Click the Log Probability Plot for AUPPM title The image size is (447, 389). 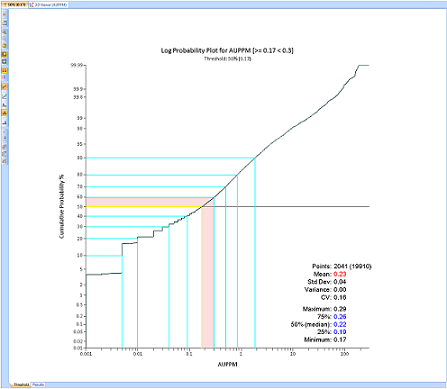click(227, 51)
